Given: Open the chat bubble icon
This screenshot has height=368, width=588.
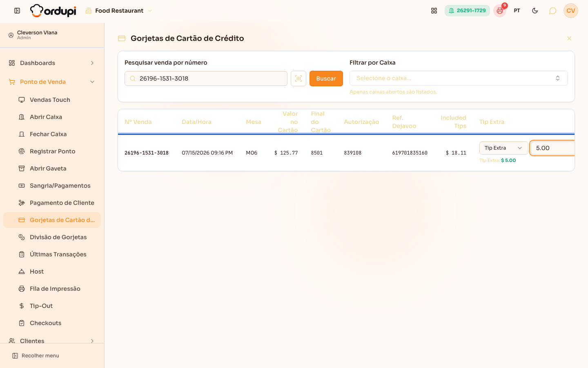Looking at the screenshot, I should click(552, 11).
